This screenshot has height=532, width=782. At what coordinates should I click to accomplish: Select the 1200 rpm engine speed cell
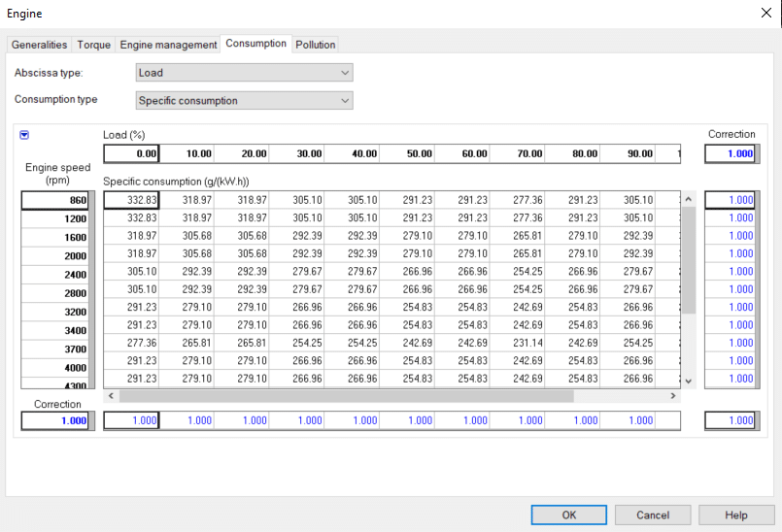[55, 218]
